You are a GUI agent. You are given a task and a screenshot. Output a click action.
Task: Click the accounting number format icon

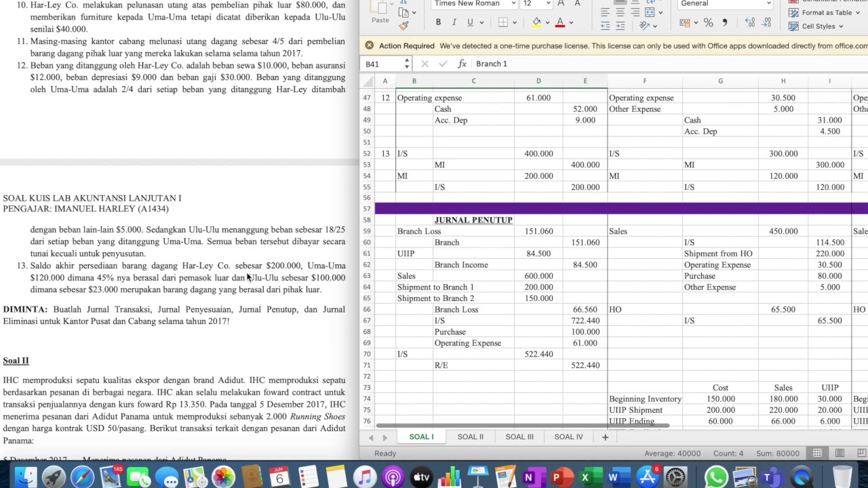[686, 22]
